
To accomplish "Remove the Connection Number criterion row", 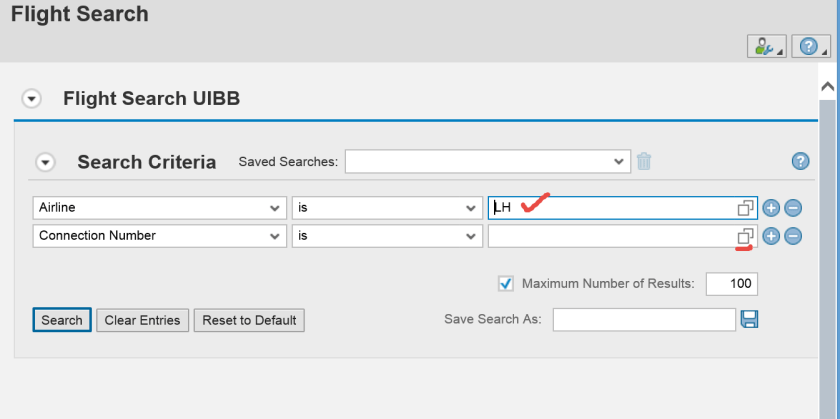I will point(792,236).
